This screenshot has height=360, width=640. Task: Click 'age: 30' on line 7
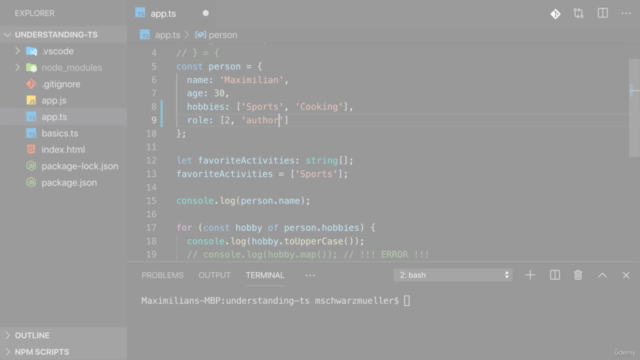[x=206, y=93]
